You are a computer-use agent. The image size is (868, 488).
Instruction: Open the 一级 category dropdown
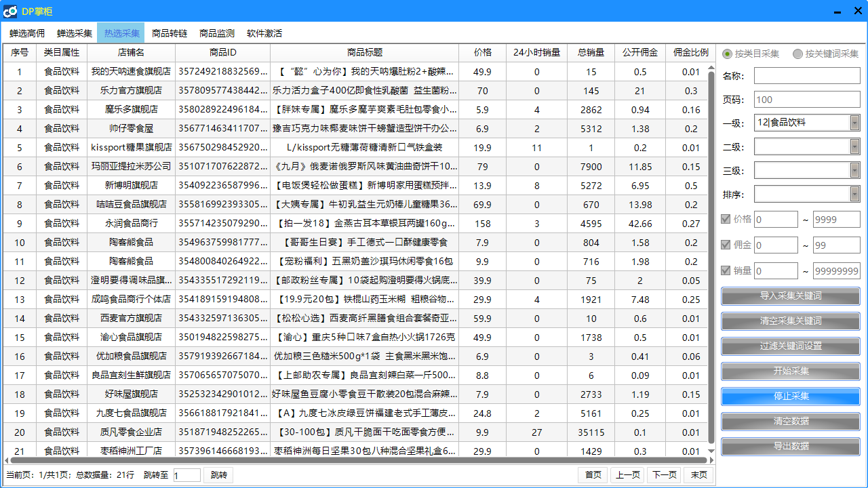click(854, 123)
